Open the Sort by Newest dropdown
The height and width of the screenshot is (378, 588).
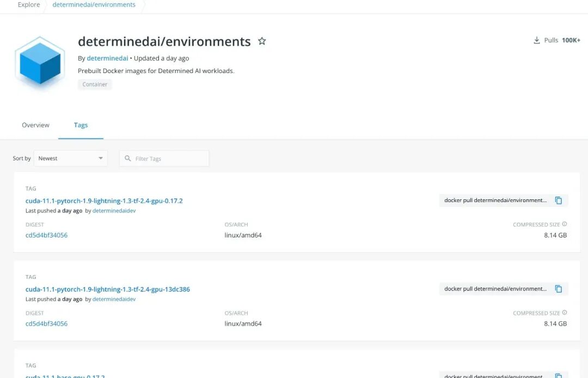[70, 158]
